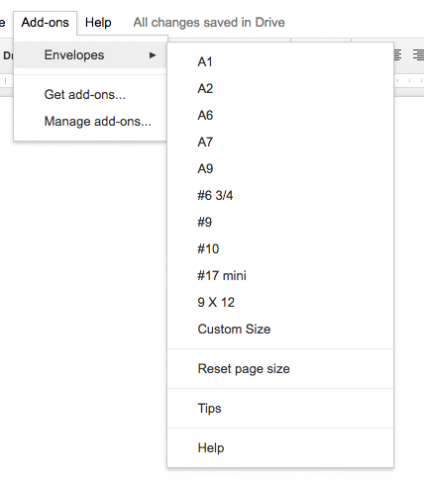Viewport: 424px width, 480px height.
Task: Open the Help menu in menu bar
Action: 98,23
